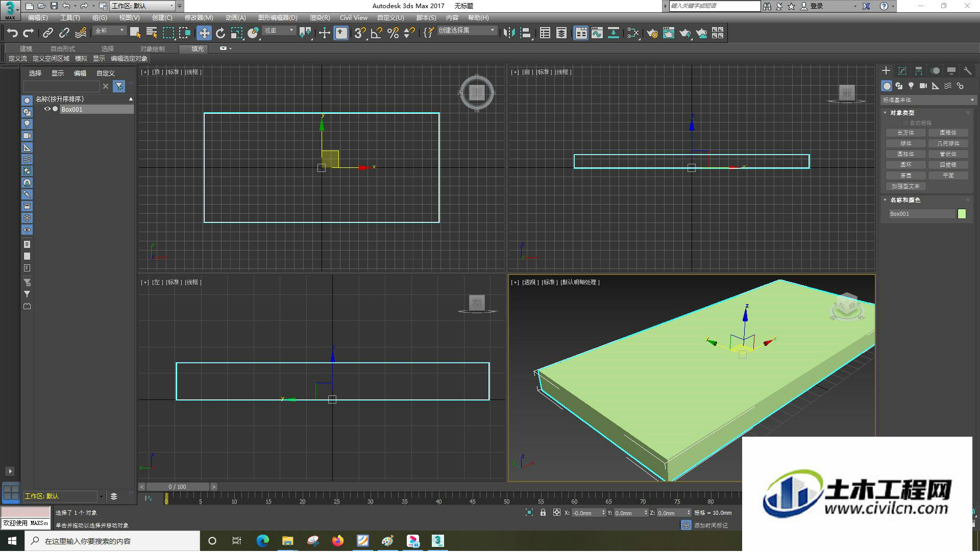The height and width of the screenshot is (552, 980).
Task: Open the Rendering (渲染) menu
Action: (320, 18)
